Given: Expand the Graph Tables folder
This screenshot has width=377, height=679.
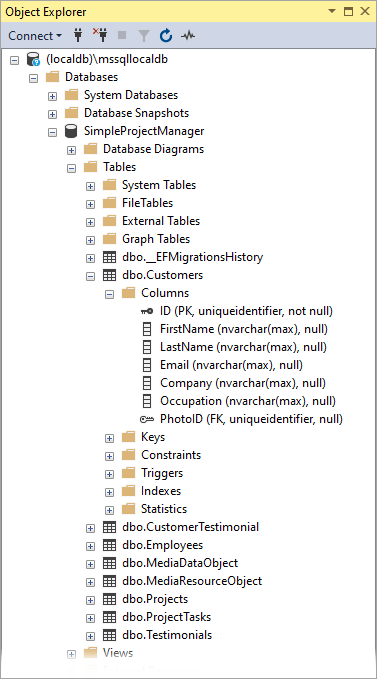Looking at the screenshot, I should click(x=90, y=240).
